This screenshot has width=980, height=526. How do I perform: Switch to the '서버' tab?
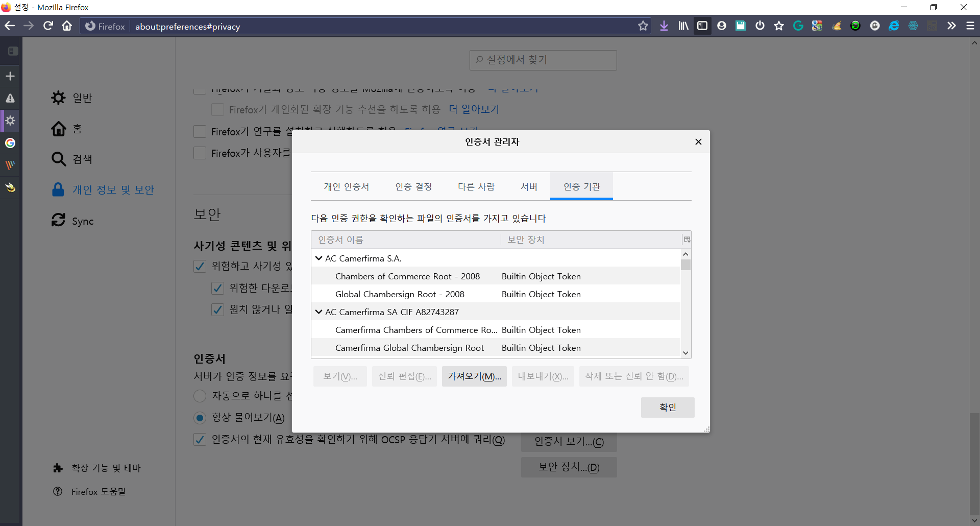click(x=529, y=187)
